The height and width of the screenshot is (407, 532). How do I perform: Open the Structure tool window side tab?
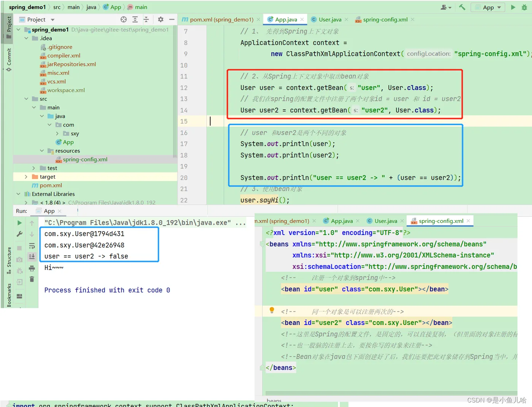coord(9,260)
